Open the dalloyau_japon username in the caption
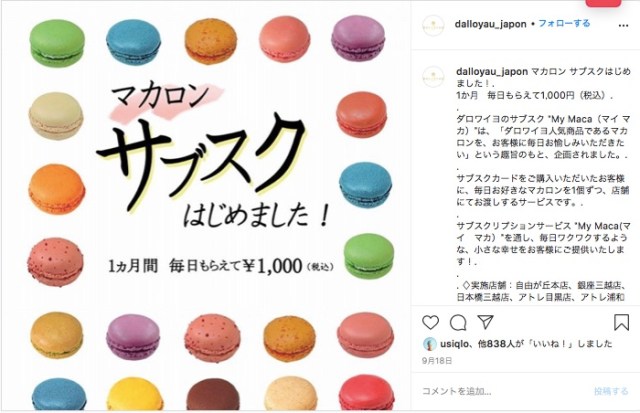Viewport: 640px width, 413px height. (x=492, y=71)
